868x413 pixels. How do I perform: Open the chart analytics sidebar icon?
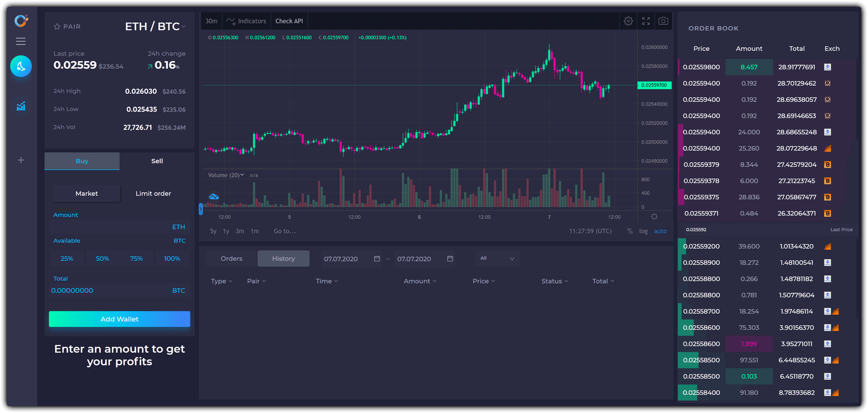click(21, 106)
